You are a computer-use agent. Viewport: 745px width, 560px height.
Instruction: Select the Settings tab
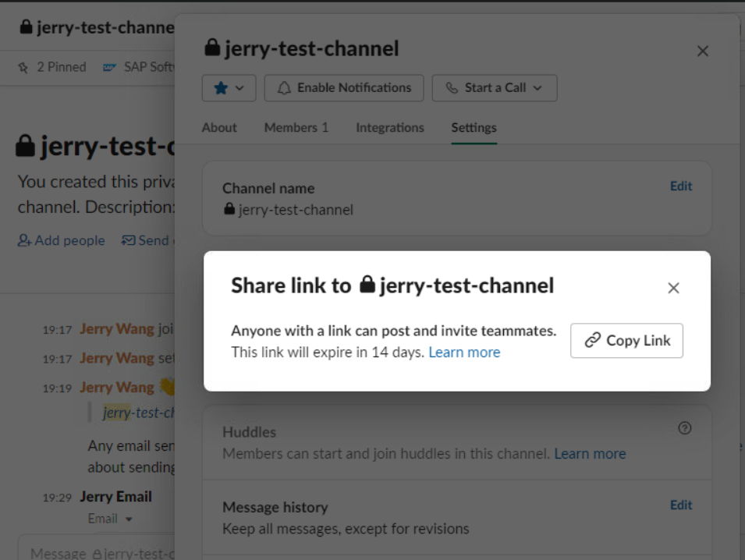(x=474, y=127)
